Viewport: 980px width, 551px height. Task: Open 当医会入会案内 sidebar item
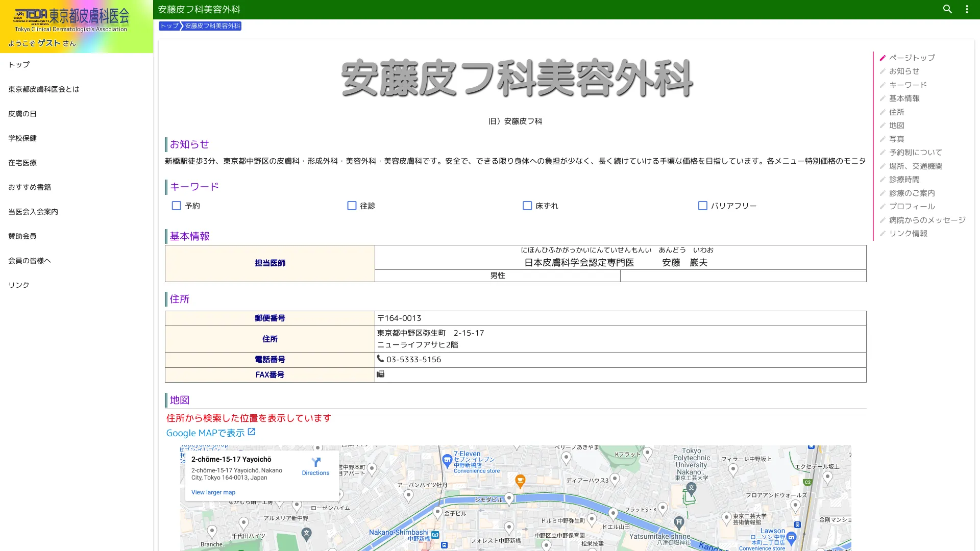pyautogui.click(x=77, y=212)
